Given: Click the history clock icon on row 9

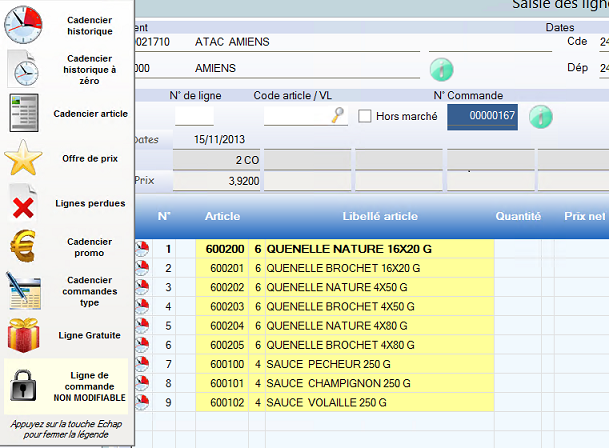Looking at the screenshot, I should [142, 402].
